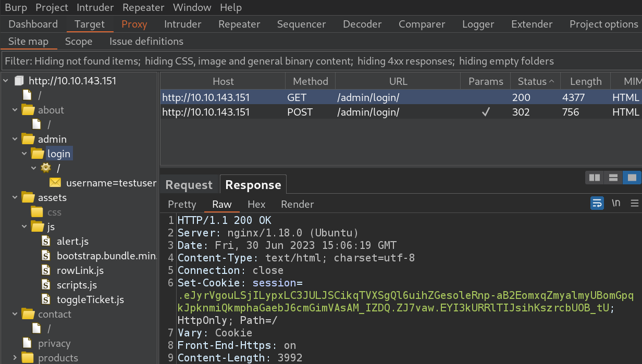642x364 pixels.
Task: Collapse the contact folder
Action: [x=15, y=314]
